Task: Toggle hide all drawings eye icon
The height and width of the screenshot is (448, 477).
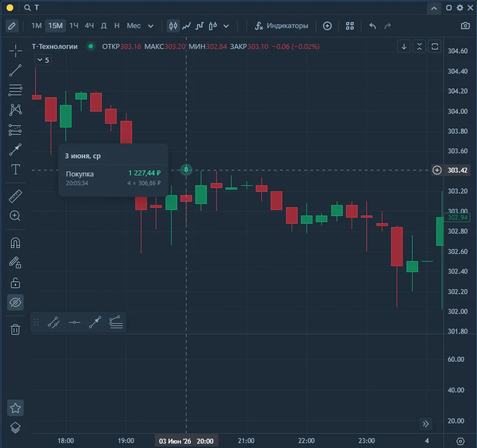Action: (15, 302)
